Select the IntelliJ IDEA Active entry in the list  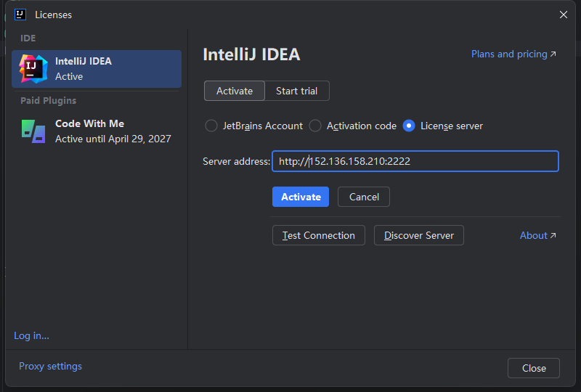click(x=97, y=69)
